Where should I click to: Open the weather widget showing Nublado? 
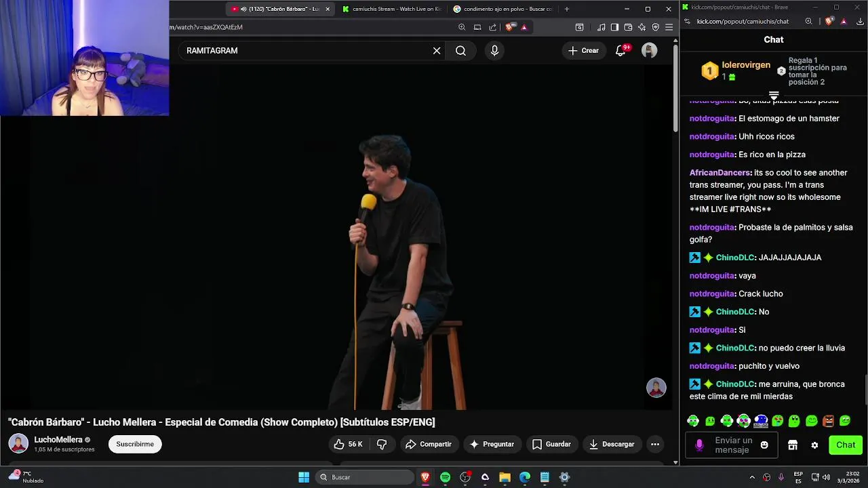tap(26, 477)
